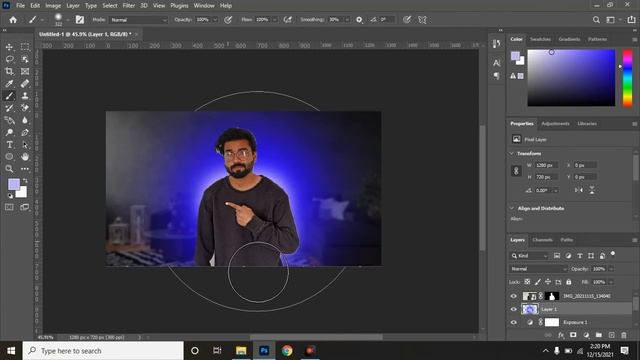
Task: Open the Flow slider dropdown
Action: point(275,20)
